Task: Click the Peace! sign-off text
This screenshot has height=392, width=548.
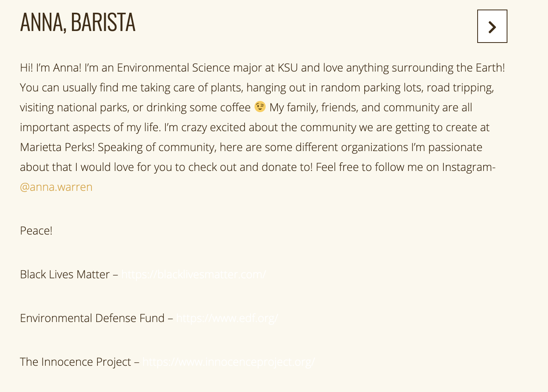Action: click(36, 231)
